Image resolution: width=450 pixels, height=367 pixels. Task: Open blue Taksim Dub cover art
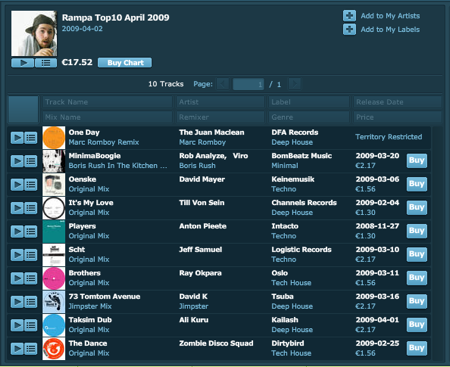coord(54,325)
